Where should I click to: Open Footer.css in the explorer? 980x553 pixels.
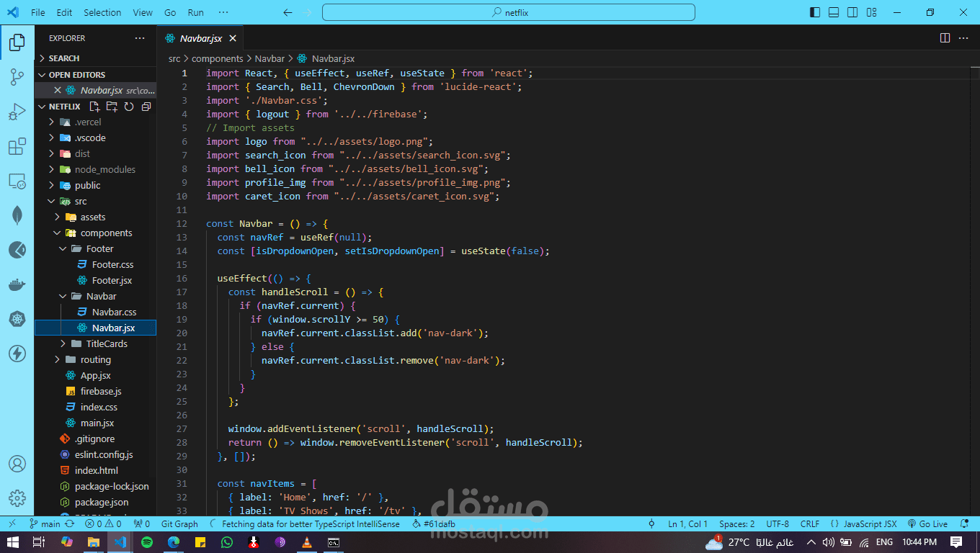coord(95,265)
